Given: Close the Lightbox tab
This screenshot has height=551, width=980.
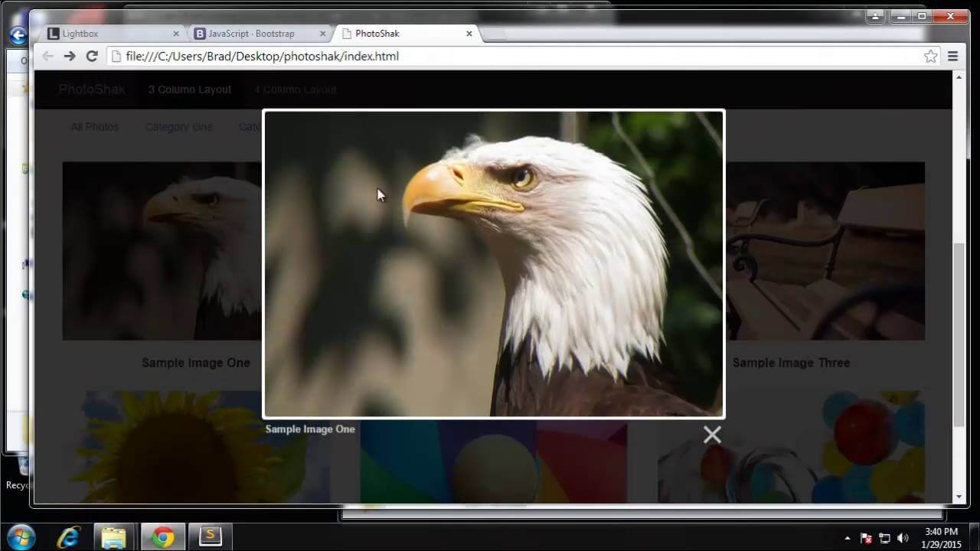Looking at the screenshot, I should 176,34.
